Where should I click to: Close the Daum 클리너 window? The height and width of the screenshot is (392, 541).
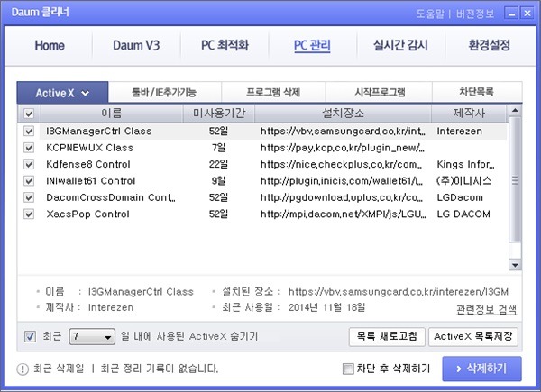[x=527, y=14]
